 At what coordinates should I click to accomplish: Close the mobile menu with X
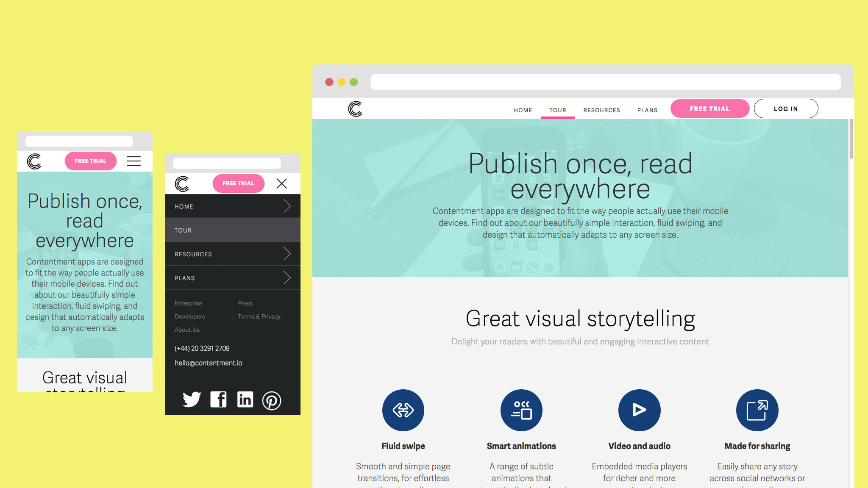coord(282,183)
